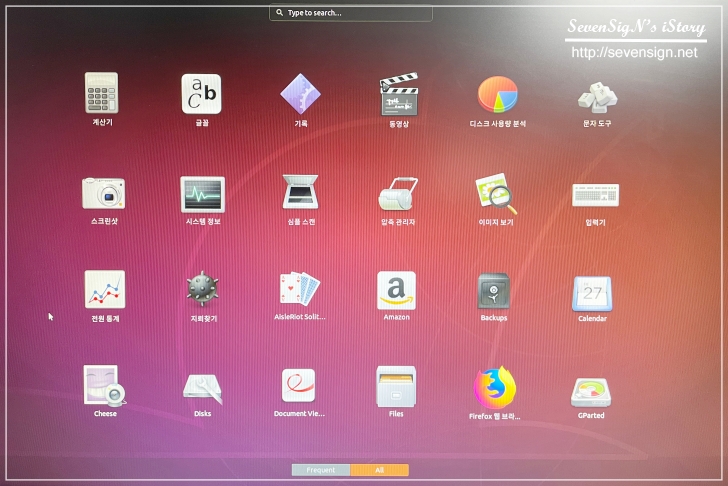Launch the keyboard input method (입력기) app
Image resolution: width=728 pixels, height=486 pixels.
[x=595, y=195]
